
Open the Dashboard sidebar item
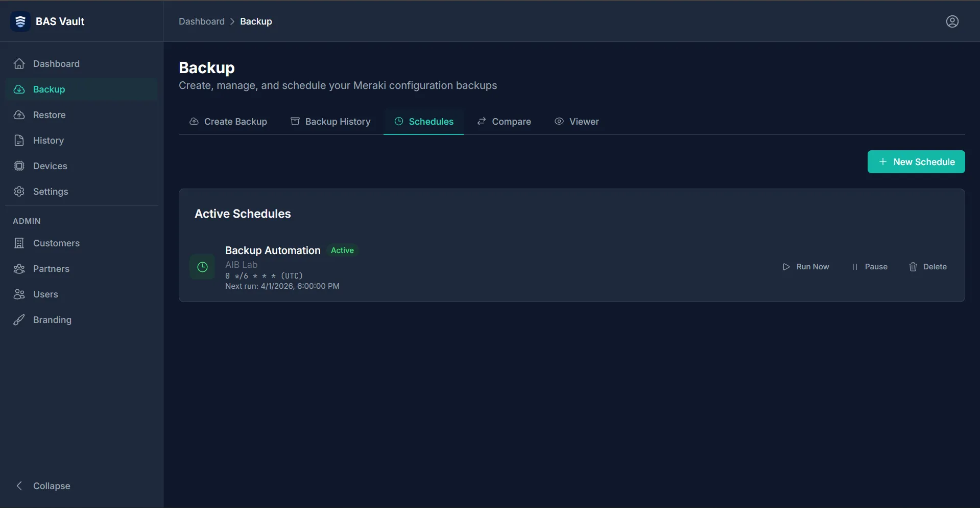tap(82, 64)
